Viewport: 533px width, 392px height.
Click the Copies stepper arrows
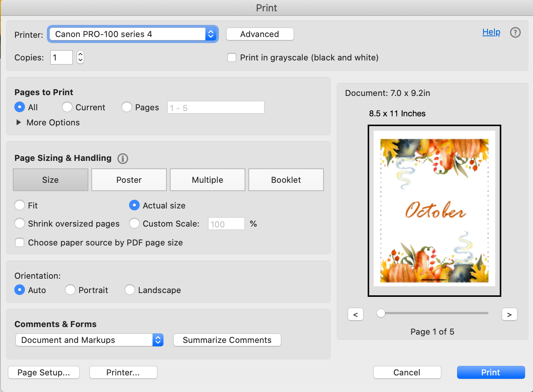pos(80,57)
